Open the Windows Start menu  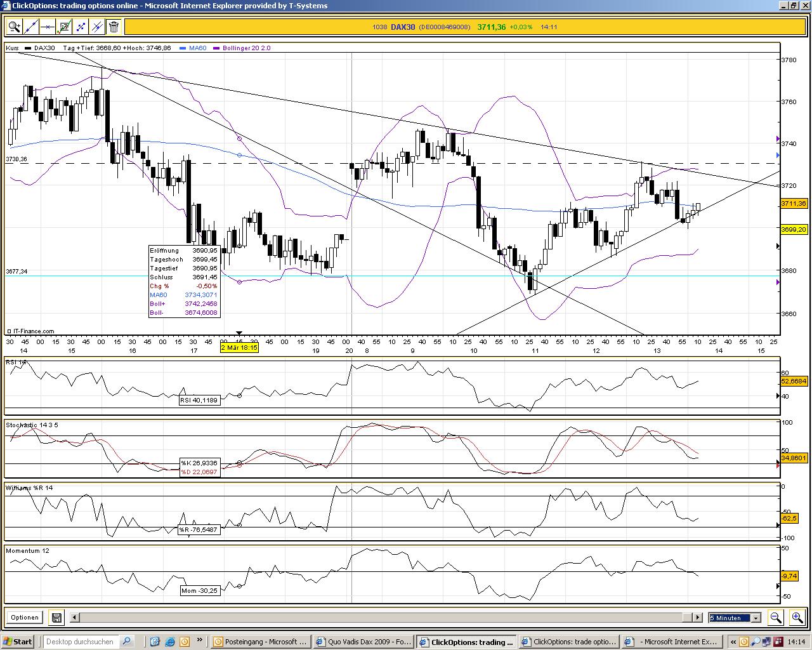point(18,641)
